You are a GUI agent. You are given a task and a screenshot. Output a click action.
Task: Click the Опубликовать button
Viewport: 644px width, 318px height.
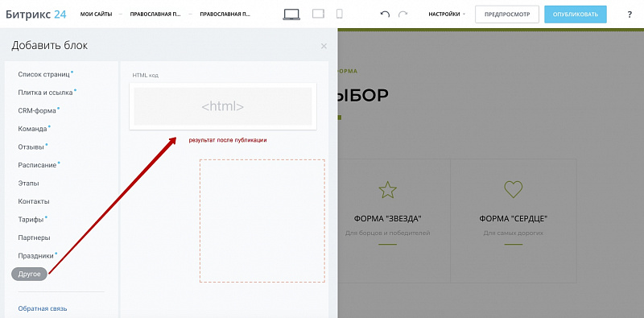point(576,14)
